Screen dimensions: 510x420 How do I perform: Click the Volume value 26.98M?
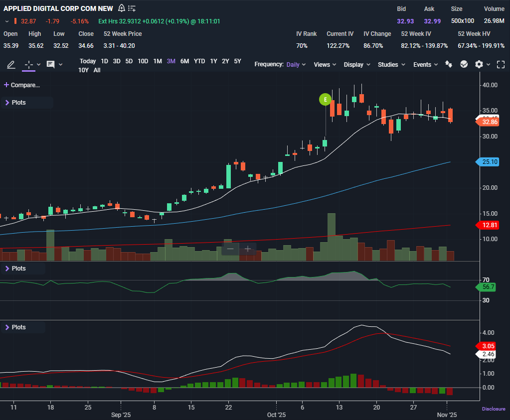pyautogui.click(x=494, y=21)
